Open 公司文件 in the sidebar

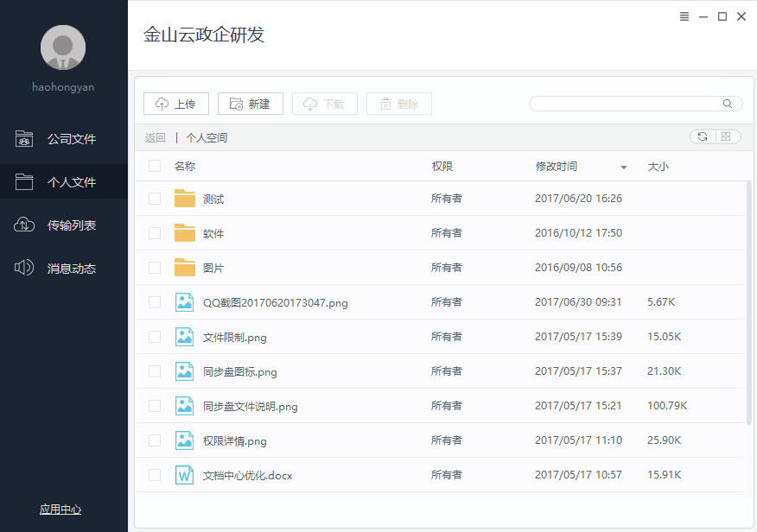point(64,139)
